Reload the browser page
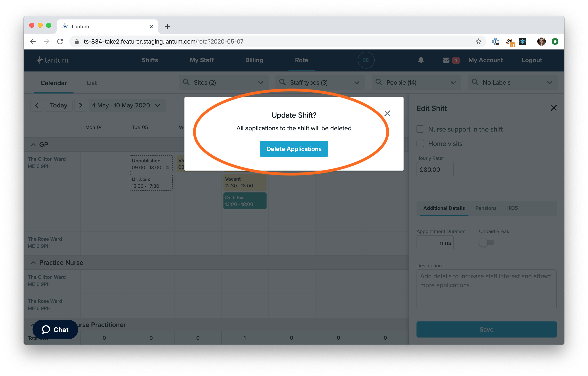 60,41
